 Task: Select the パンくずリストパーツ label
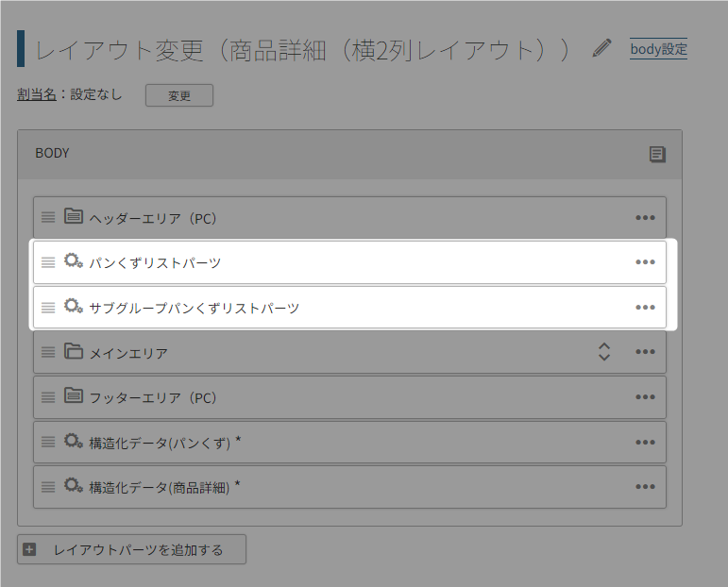(155, 263)
